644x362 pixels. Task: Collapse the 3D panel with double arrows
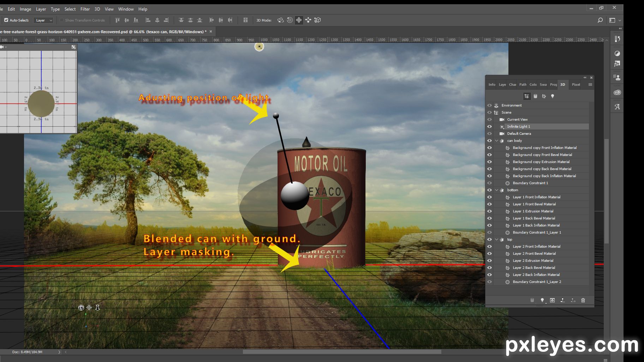tap(585, 78)
